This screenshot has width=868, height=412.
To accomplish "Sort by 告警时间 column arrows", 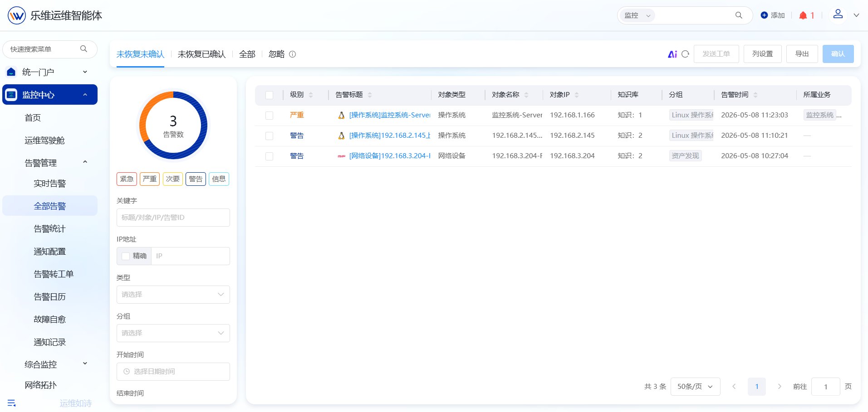I will point(755,95).
